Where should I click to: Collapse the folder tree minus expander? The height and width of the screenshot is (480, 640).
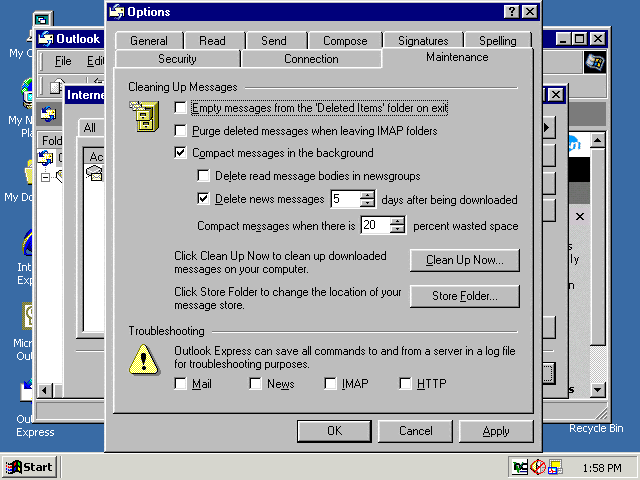click(45, 177)
